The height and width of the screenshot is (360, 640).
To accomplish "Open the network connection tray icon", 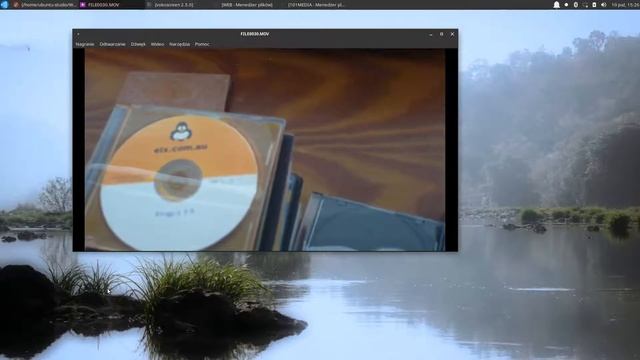I will [x=585, y=5].
